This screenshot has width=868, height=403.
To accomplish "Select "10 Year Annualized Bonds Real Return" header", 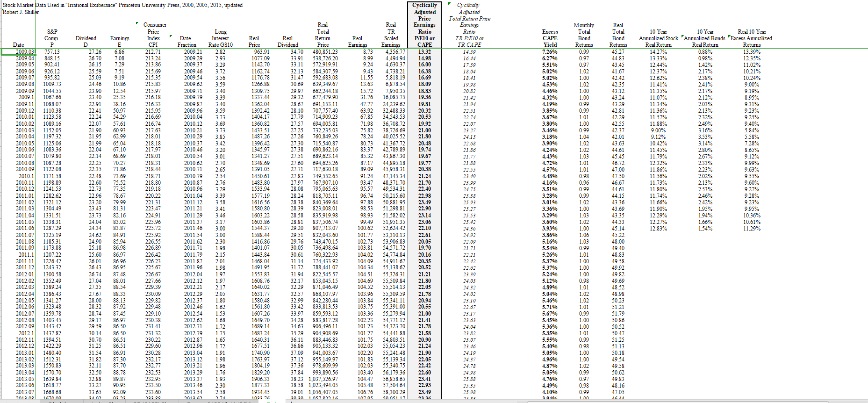I will click(x=705, y=38).
